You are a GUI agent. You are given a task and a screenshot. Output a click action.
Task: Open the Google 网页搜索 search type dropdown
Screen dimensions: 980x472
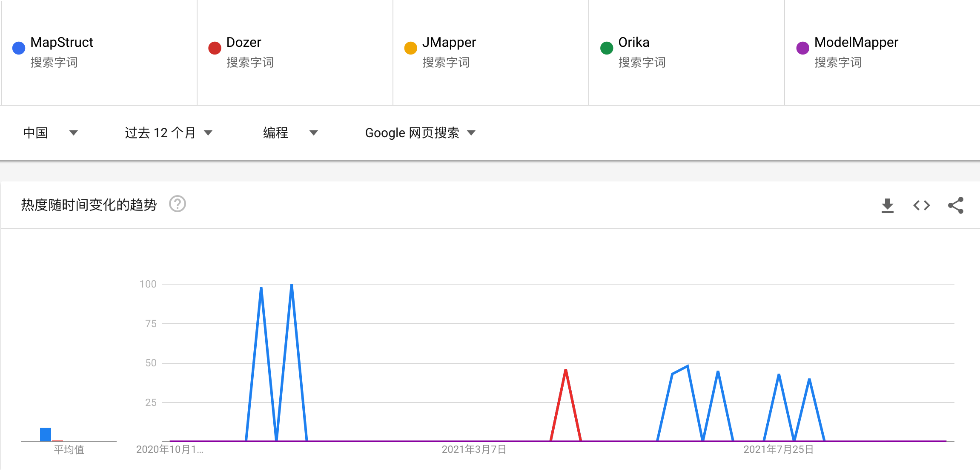(x=420, y=133)
